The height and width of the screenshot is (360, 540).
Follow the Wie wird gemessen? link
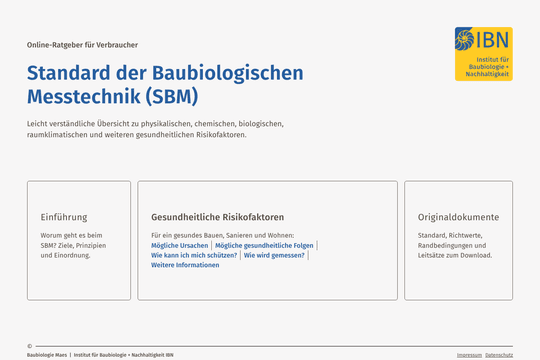[x=274, y=255]
